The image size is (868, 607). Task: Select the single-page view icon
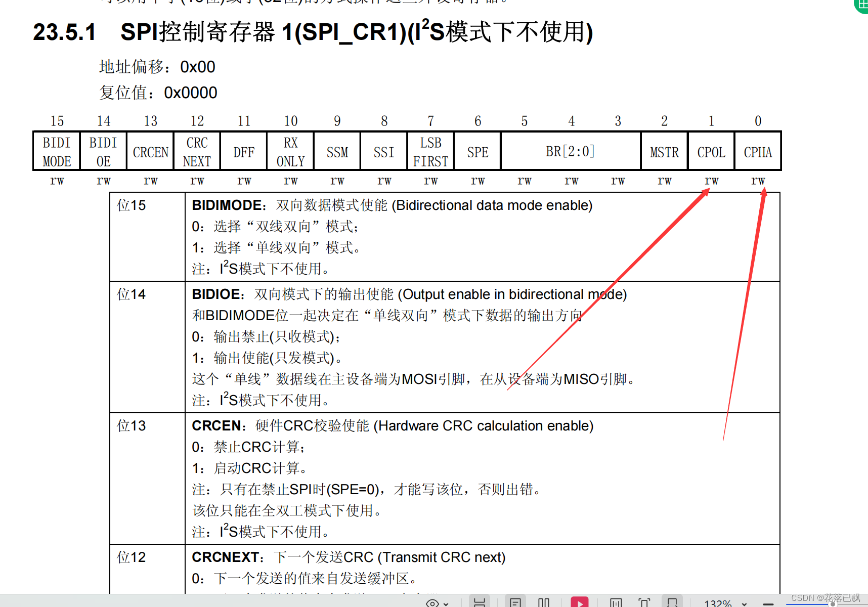(x=515, y=602)
